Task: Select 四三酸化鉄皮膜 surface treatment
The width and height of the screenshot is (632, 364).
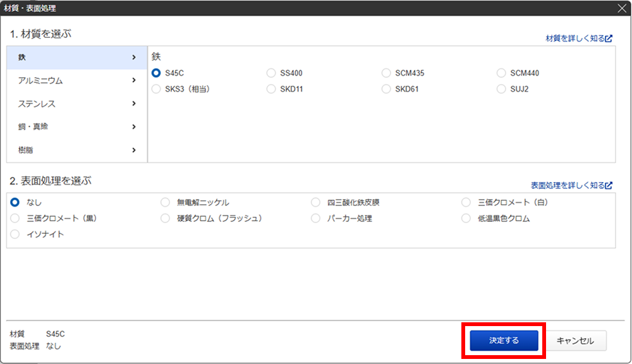Action: pyautogui.click(x=315, y=202)
